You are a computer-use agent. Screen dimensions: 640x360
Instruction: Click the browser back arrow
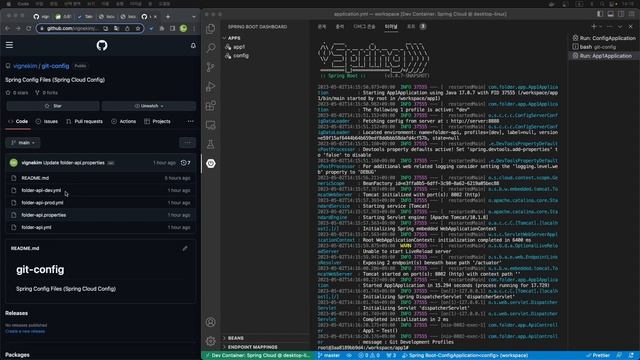pyautogui.click(x=7, y=28)
